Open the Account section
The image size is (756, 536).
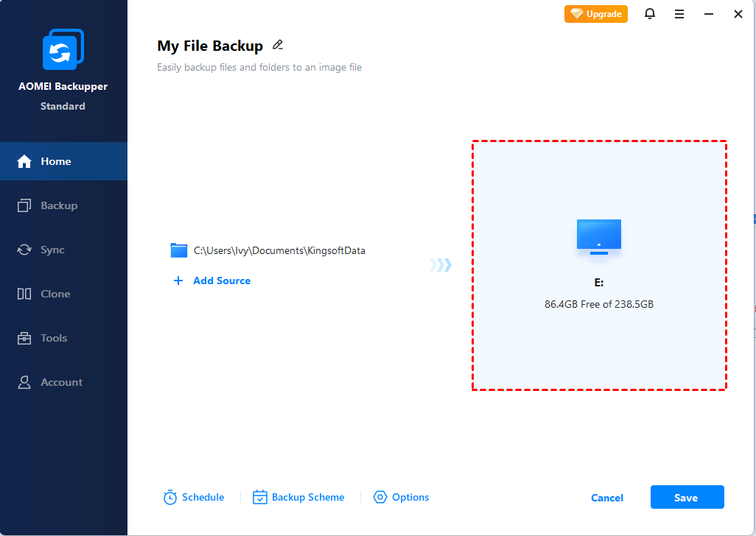pyautogui.click(x=63, y=382)
